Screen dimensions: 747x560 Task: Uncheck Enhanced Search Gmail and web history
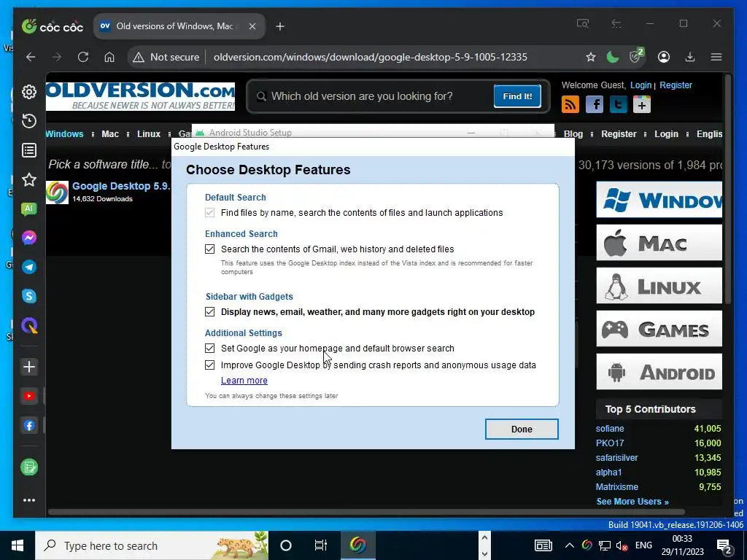209,249
